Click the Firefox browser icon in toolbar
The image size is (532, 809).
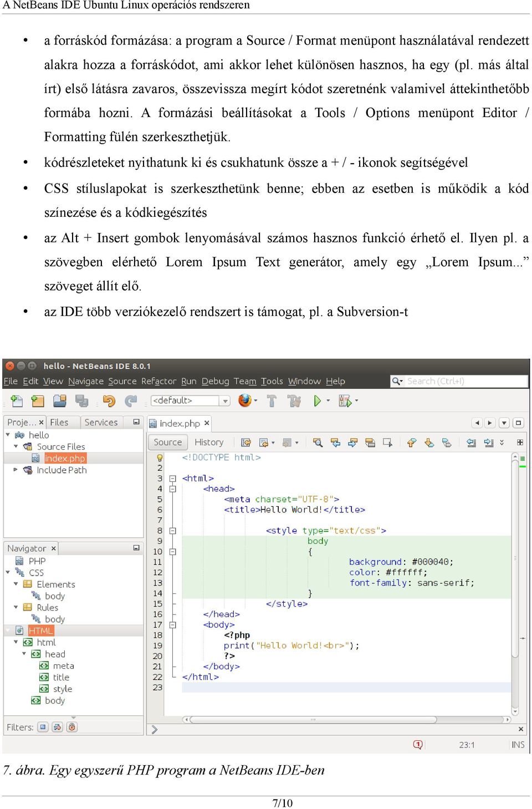244,400
